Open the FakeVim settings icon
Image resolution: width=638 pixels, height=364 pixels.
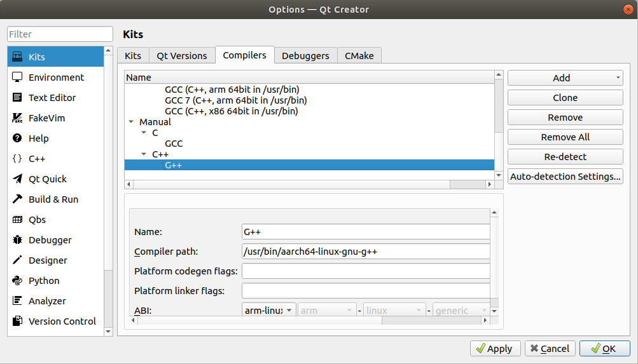[18, 118]
